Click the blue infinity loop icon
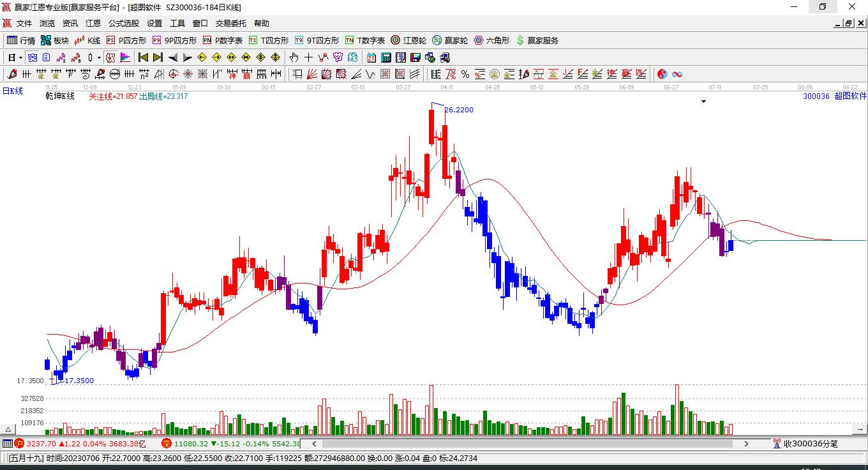 coord(677,74)
